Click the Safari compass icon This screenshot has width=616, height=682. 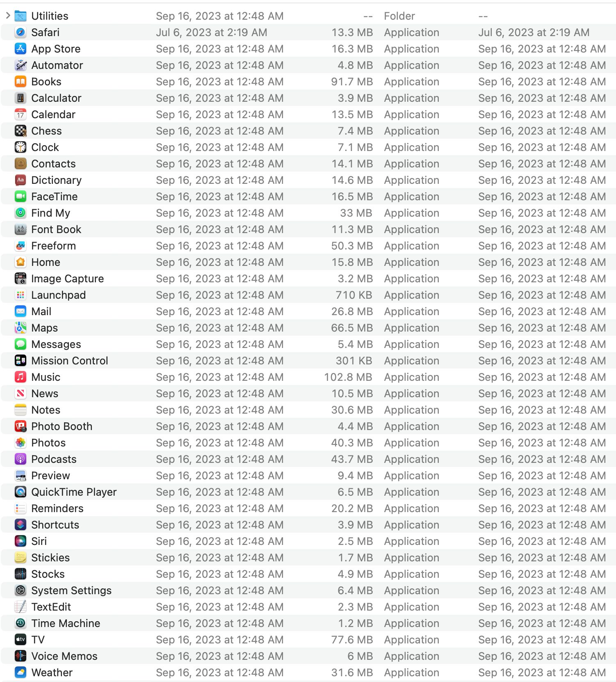pos(21,32)
